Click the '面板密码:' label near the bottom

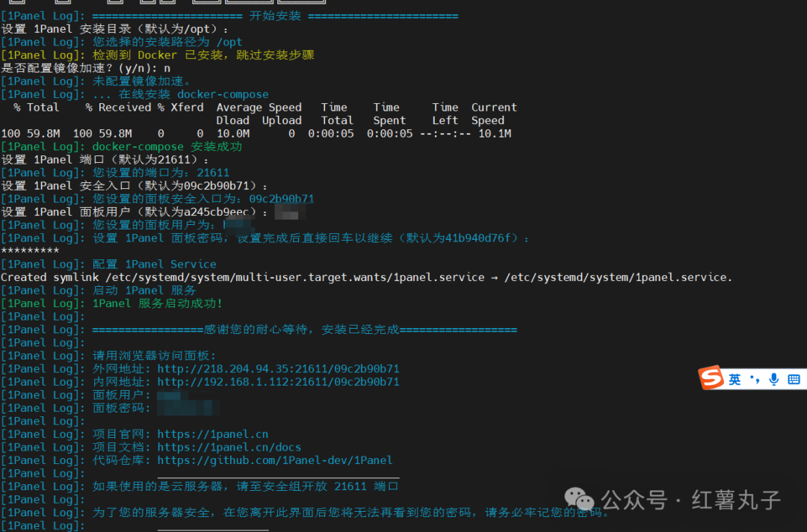(x=122, y=408)
